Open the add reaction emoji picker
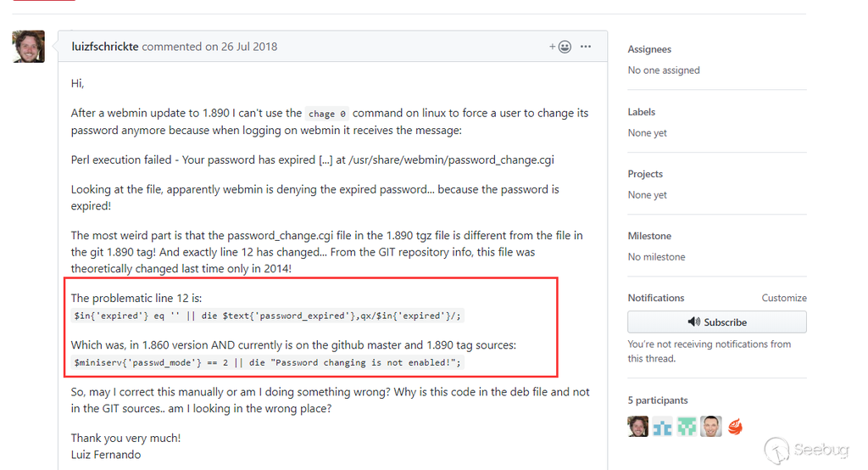 [560, 47]
